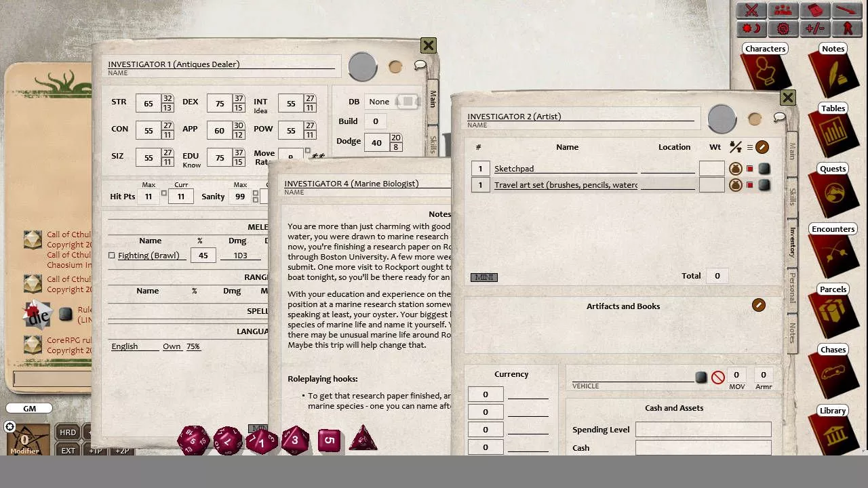This screenshot has width=868, height=488.
Task: Click edit pencil beside Artifacts and Books
Action: pyautogui.click(x=759, y=306)
